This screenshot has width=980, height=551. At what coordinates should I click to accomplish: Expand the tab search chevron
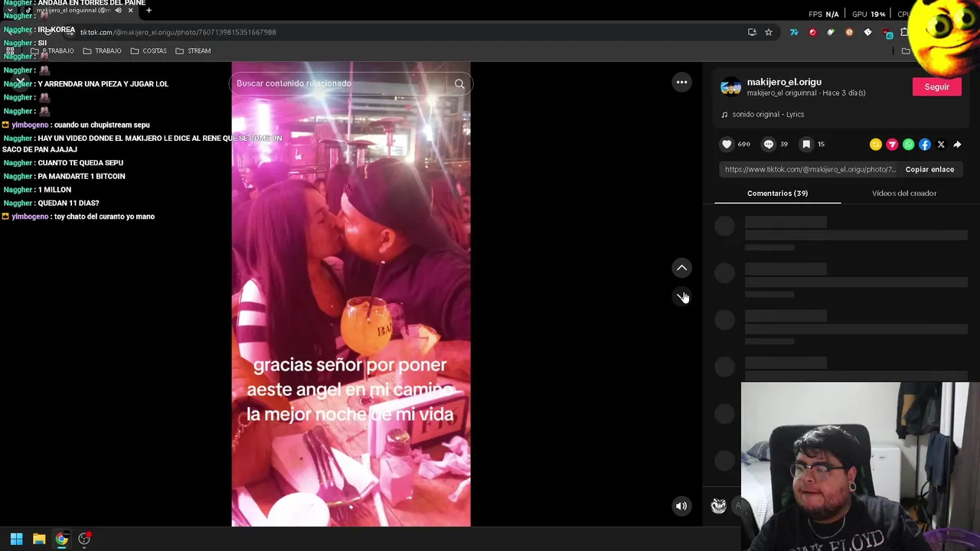10,11
